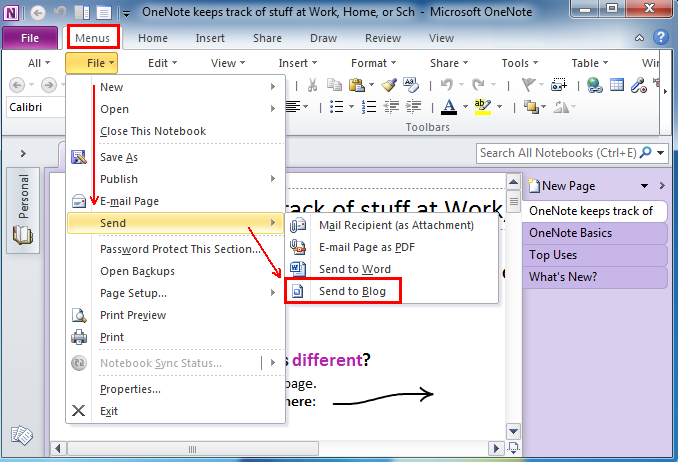
Task: Click the Decrease Indent icon
Action: click(391, 107)
